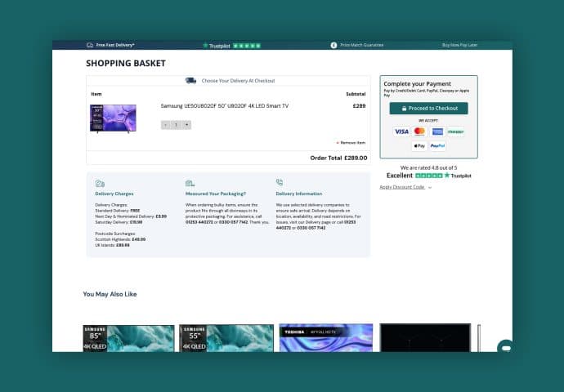Increase TV quantity with plus button

coord(186,125)
